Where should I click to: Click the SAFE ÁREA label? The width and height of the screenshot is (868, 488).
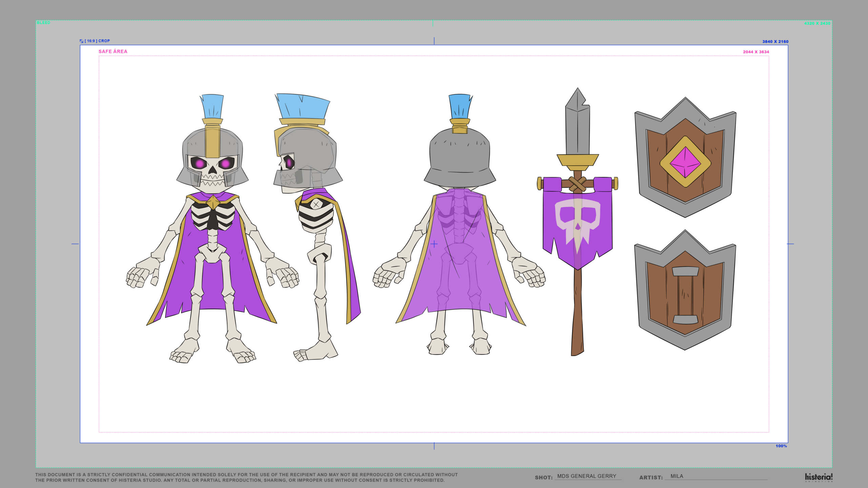[113, 52]
